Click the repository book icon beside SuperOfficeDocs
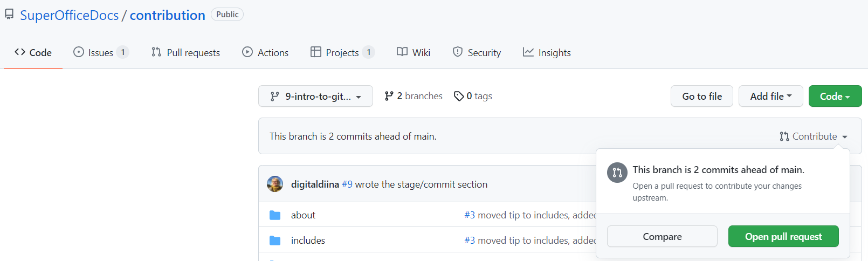Screen dimensions: 868x261 point(9,15)
